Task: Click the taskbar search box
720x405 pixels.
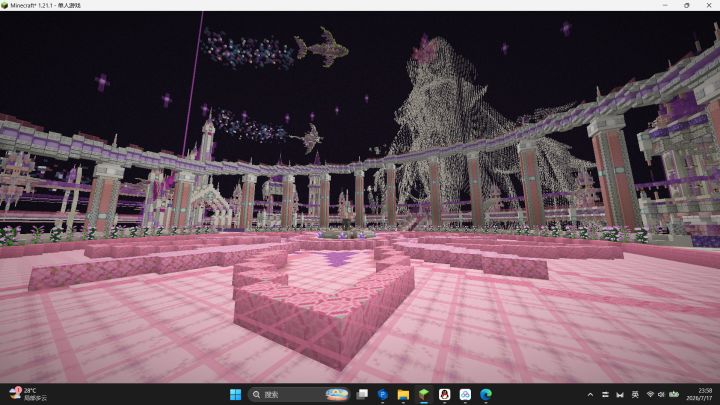Action: pyautogui.click(x=299, y=394)
